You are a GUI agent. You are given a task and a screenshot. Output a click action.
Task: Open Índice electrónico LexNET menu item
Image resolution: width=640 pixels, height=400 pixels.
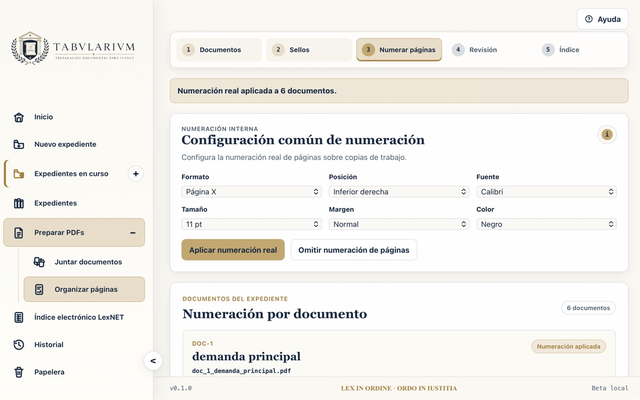74,317
